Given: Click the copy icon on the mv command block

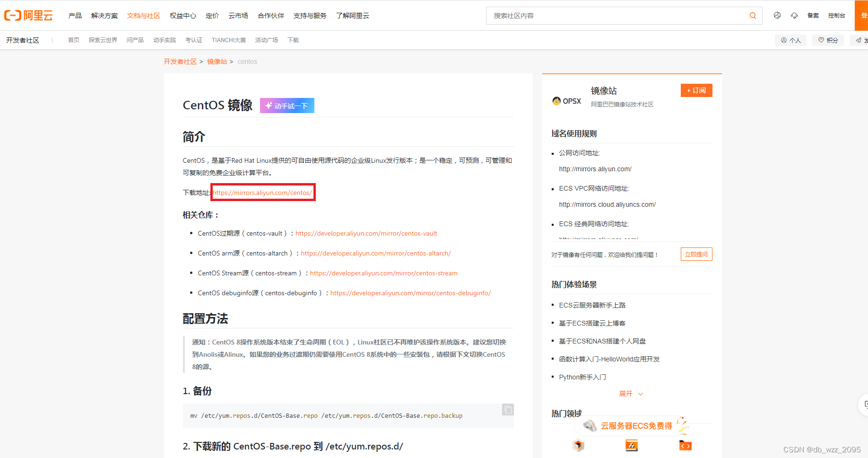Looking at the screenshot, I should [508, 410].
